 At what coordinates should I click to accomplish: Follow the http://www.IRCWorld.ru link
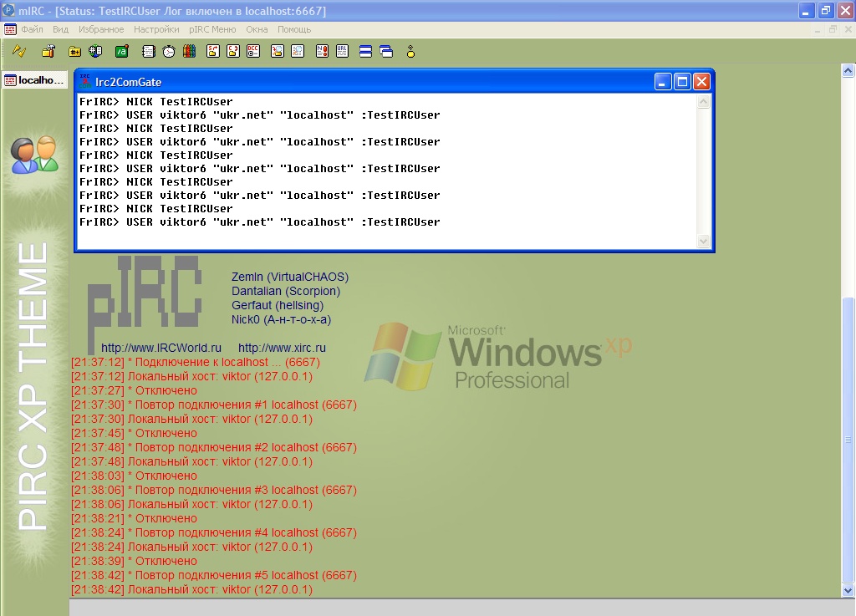pos(161,348)
